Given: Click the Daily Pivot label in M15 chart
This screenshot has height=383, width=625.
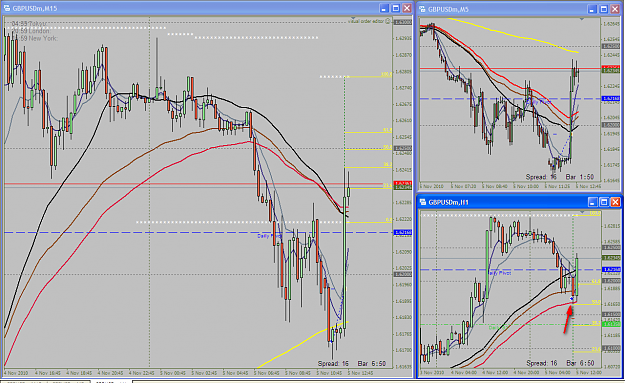Looking at the screenshot, I should (269, 236).
